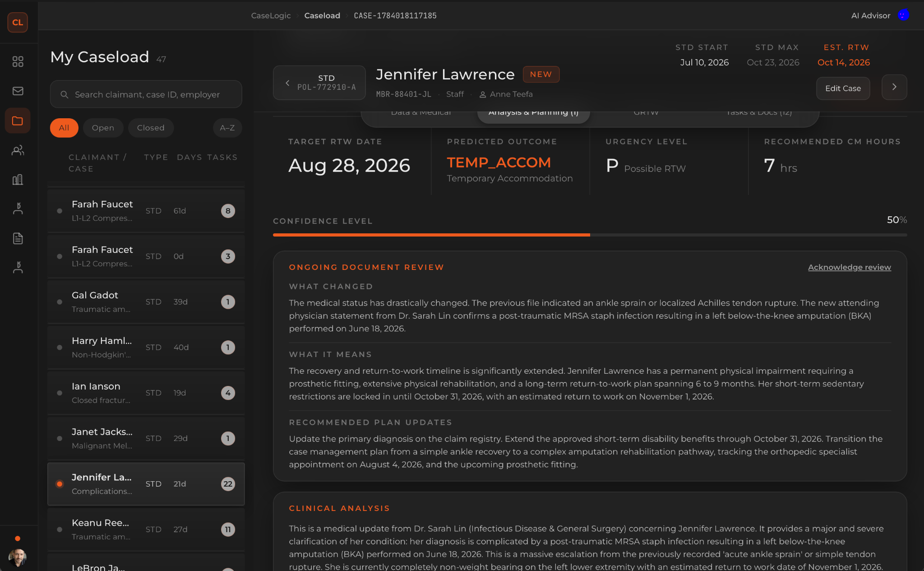Filter caseload by Closed cases
924x571 pixels.
coord(151,128)
